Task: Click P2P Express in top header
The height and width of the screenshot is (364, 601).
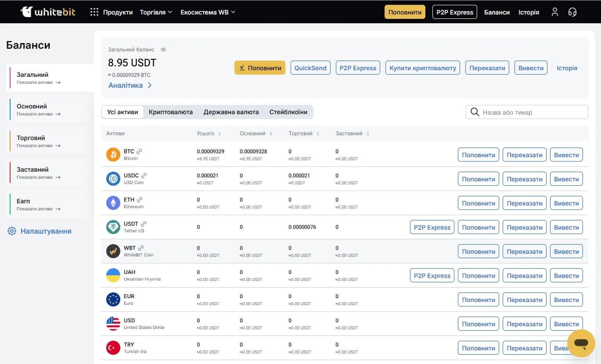Action: (455, 12)
